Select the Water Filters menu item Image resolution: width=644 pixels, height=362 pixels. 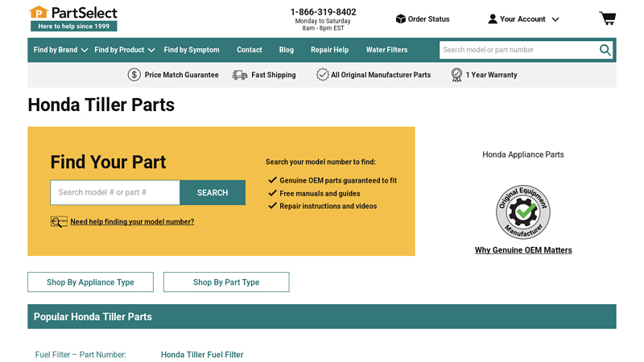point(386,50)
